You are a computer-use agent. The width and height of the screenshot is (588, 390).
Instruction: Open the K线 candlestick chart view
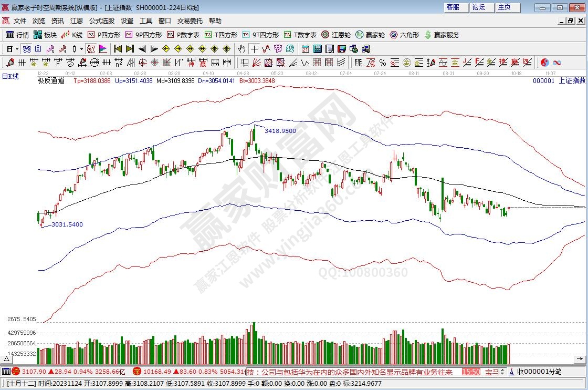[x=72, y=35]
